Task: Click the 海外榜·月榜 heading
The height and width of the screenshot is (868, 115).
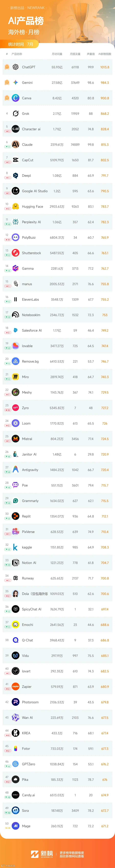Action: coord(24,32)
